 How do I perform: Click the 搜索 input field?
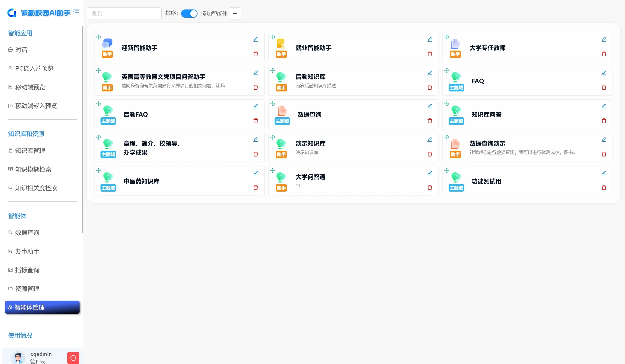[124, 13]
